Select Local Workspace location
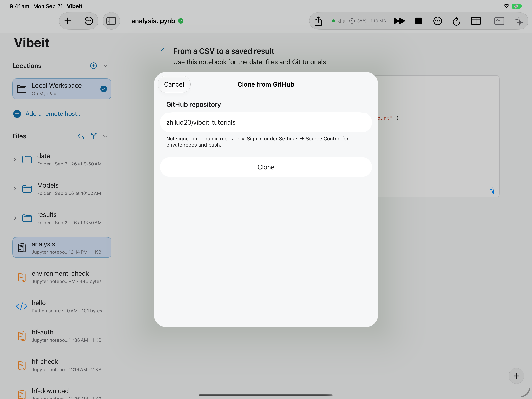Screen dimensions: 532x399 (62, 89)
